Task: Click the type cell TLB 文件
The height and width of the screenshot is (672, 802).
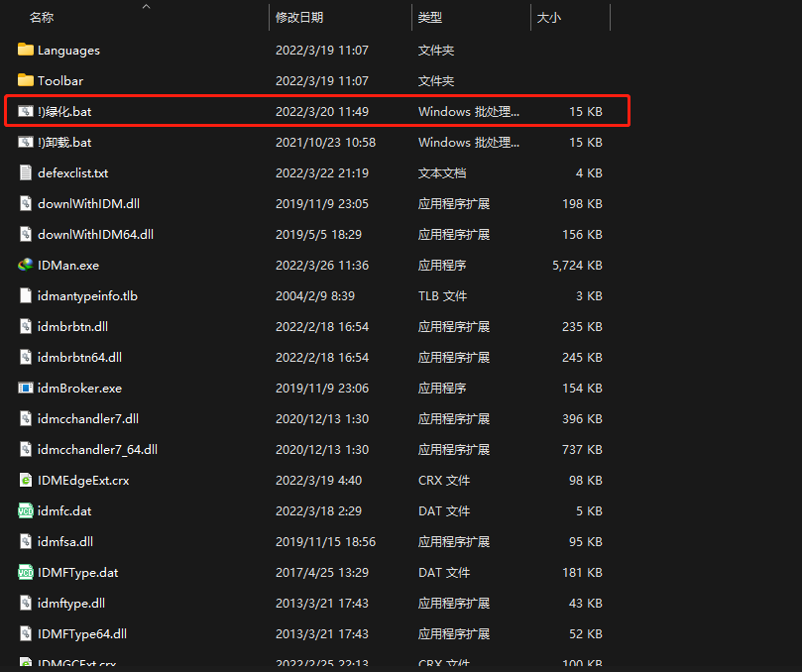Action: pyautogui.click(x=442, y=295)
